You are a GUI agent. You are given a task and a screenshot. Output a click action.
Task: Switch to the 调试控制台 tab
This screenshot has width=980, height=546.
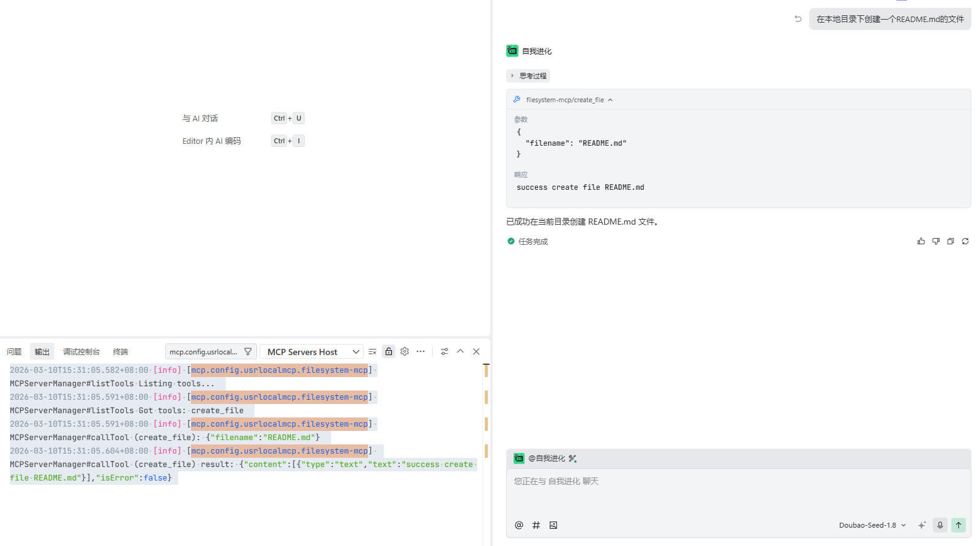[81, 351]
